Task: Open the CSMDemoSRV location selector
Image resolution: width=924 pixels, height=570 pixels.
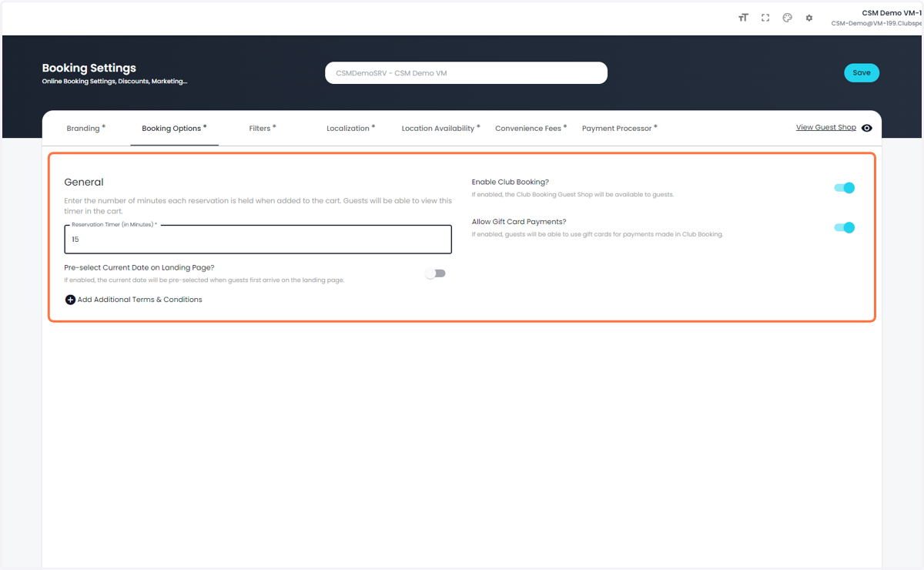Action: tap(466, 73)
